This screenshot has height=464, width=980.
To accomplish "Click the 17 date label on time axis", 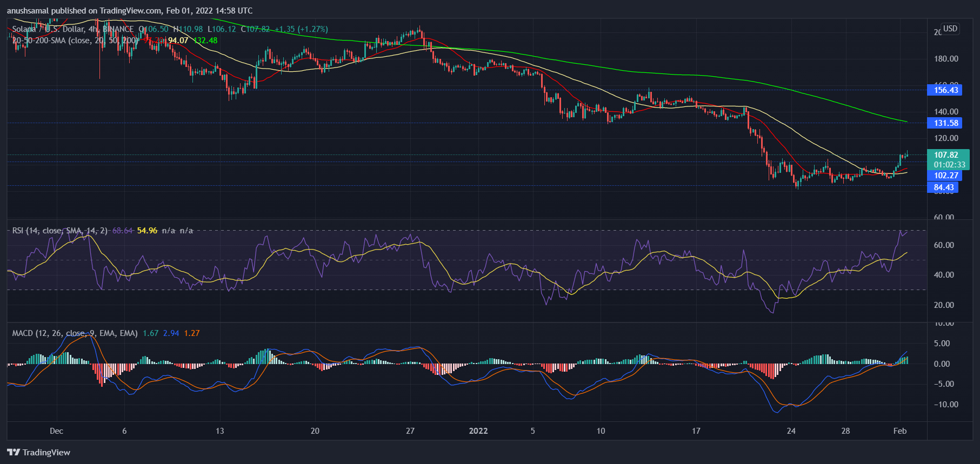I will point(696,431).
